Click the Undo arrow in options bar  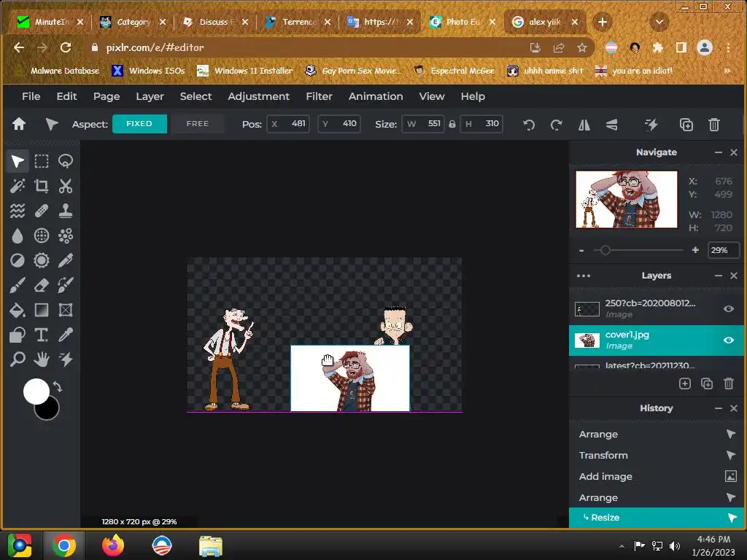point(529,125)
